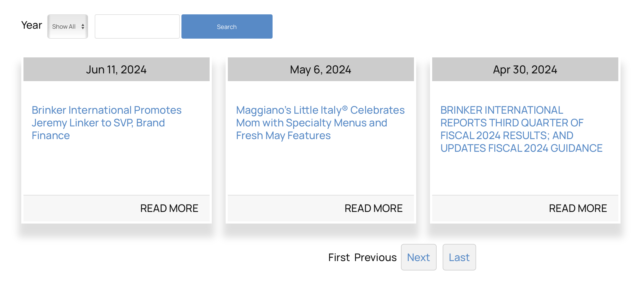Jump to the Last page

[x=459, y=257]
